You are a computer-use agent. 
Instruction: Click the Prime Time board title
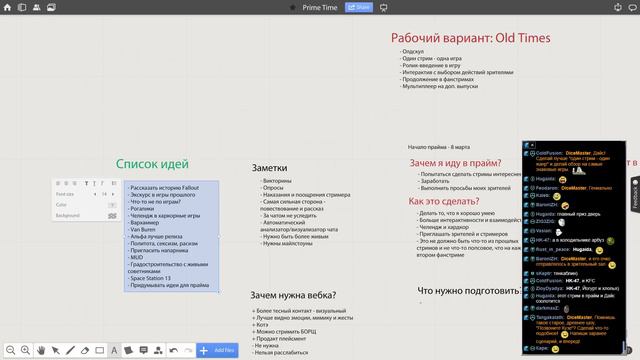(320, 7)
